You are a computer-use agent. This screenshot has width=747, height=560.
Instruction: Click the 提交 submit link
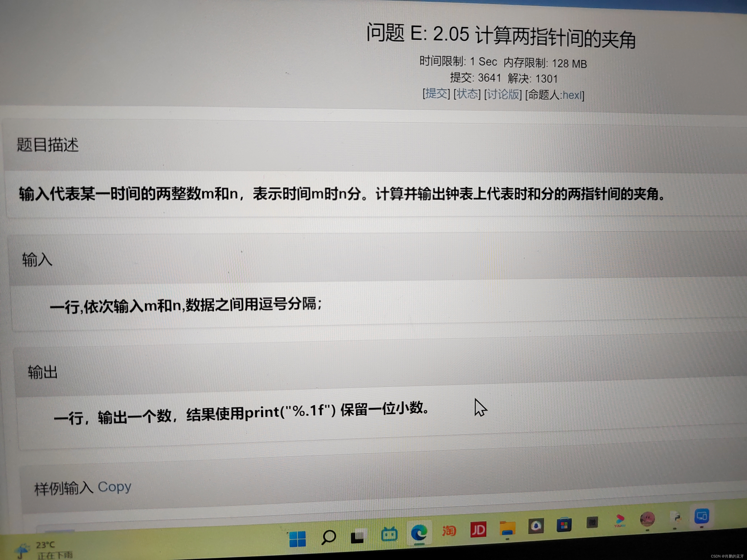coord(436,94)
